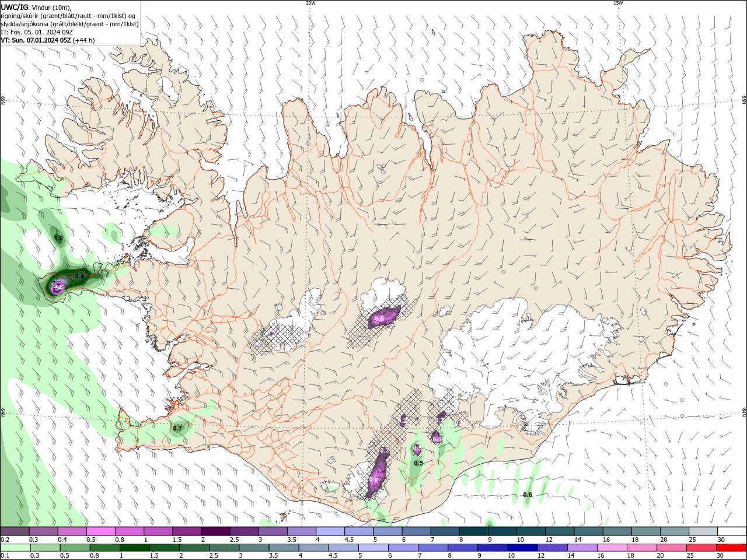The height and width of the screenshot is (560, 747).
Task: Click the '2.4' value in dark green area
Action: tap(80, 276)
